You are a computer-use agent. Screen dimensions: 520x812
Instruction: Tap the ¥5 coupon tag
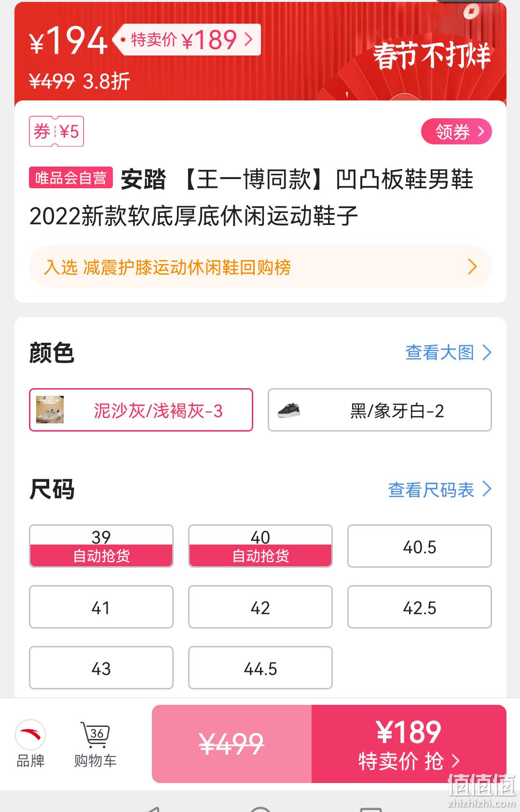pyautogui.click(x=56, y=131)
